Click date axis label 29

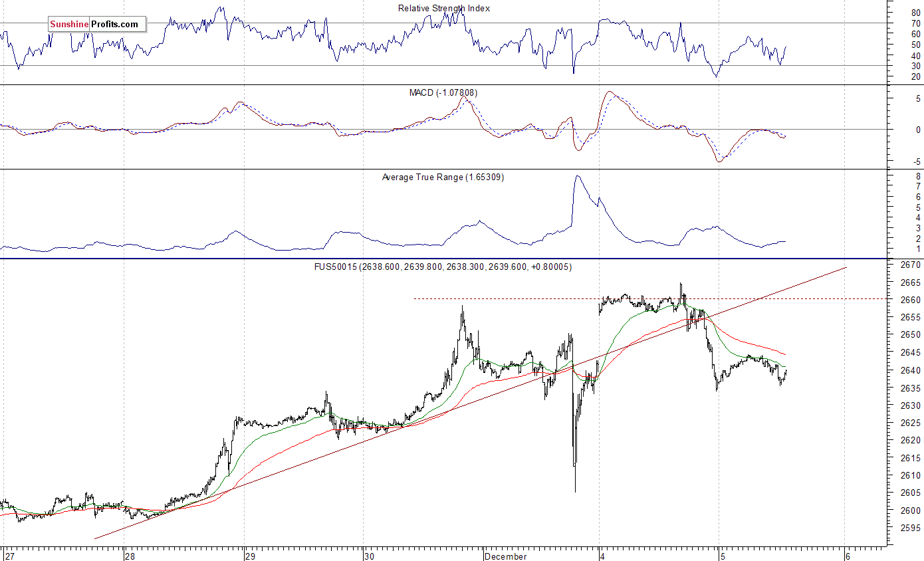pyautogui.click(x=251, y=556)
